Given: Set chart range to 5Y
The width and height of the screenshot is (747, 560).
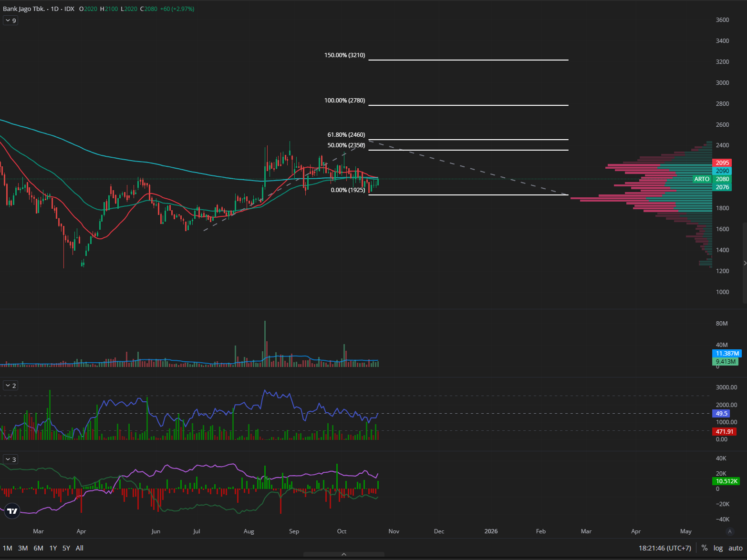Looking at the screenshot, I should [x=66, y=548].
